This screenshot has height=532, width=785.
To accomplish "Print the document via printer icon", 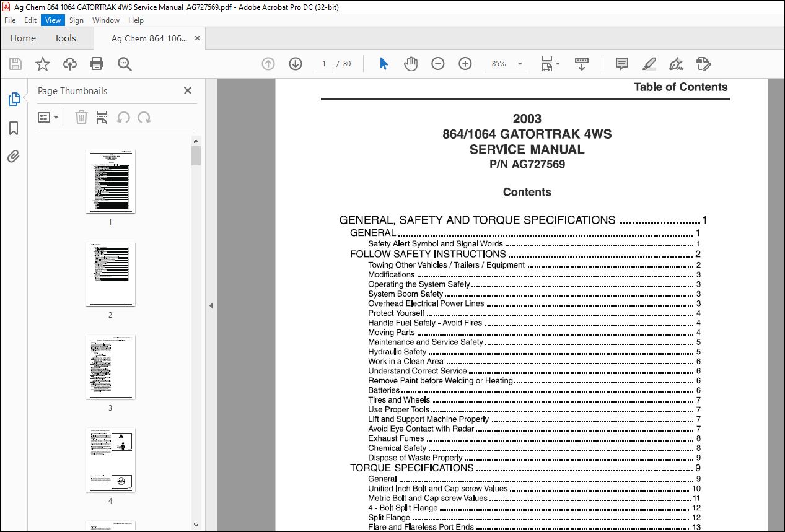I will [x=97, y=64].
